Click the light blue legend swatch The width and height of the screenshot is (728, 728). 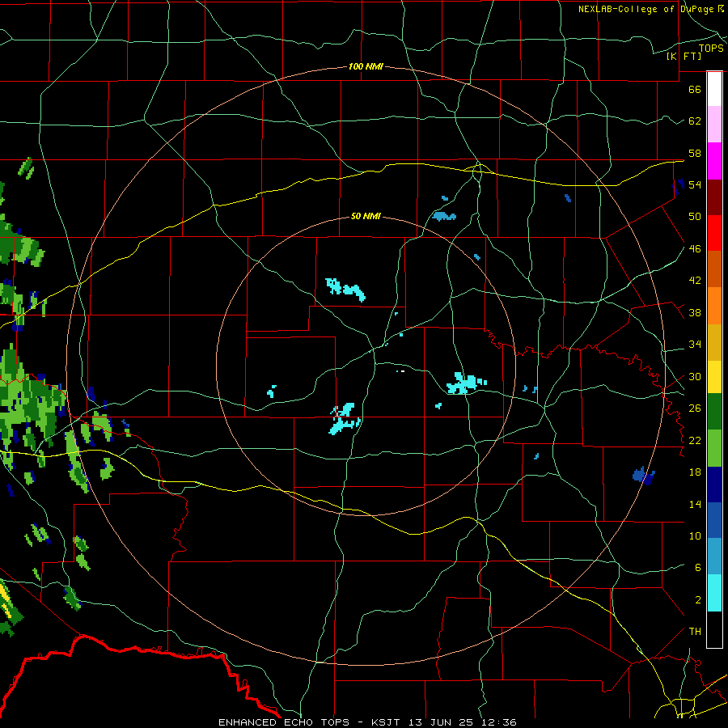(x=714, y=557)
